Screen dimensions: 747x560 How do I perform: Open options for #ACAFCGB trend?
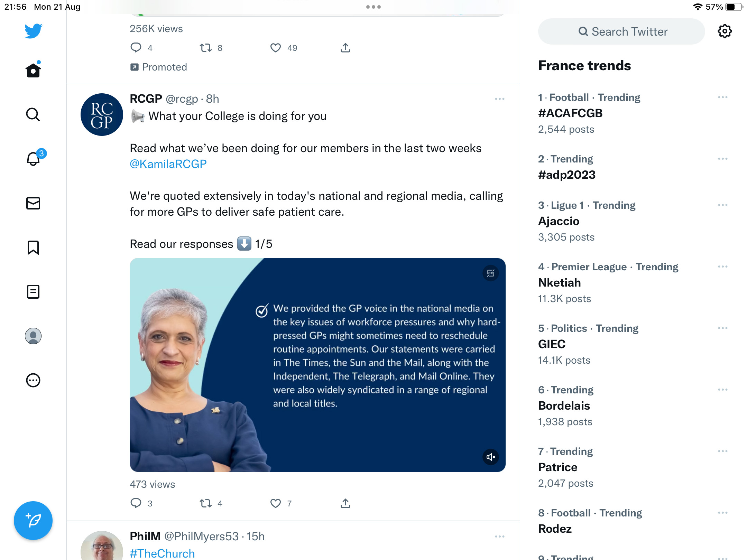(x=722, y=97)
